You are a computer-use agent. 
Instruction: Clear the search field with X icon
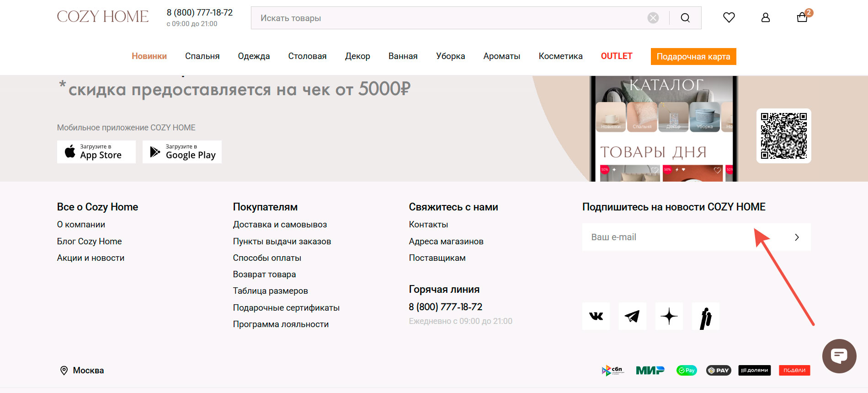(x=653, y=18)
